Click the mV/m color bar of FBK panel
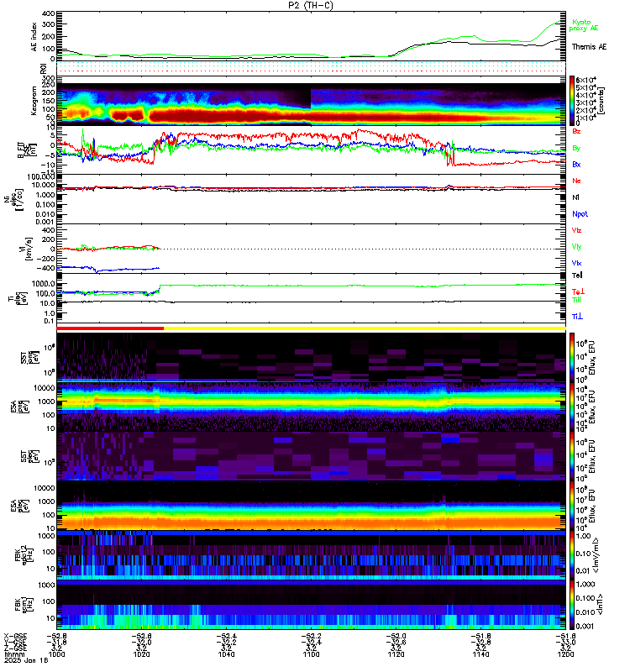630x672 pixels. [x=572, y=555]
